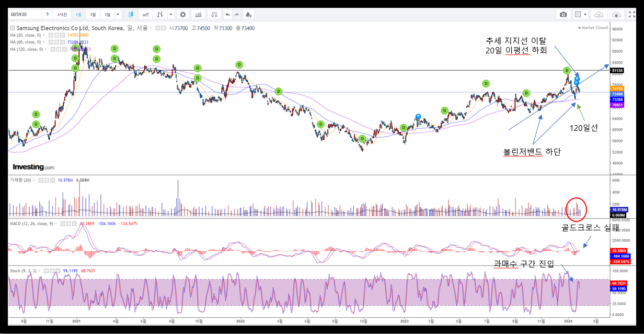
Task: Click the 74755 MA20 price label
Action: coord(617,88)
